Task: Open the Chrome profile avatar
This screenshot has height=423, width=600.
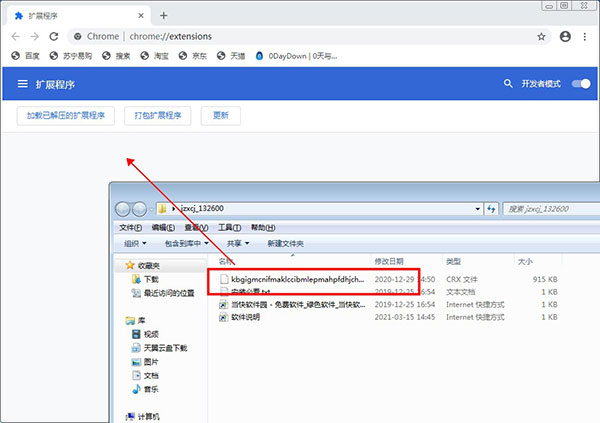Action: click(565, 36)
